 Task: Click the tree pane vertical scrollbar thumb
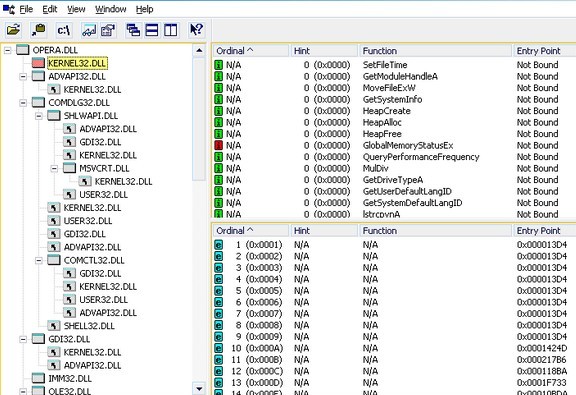(199, 119)
